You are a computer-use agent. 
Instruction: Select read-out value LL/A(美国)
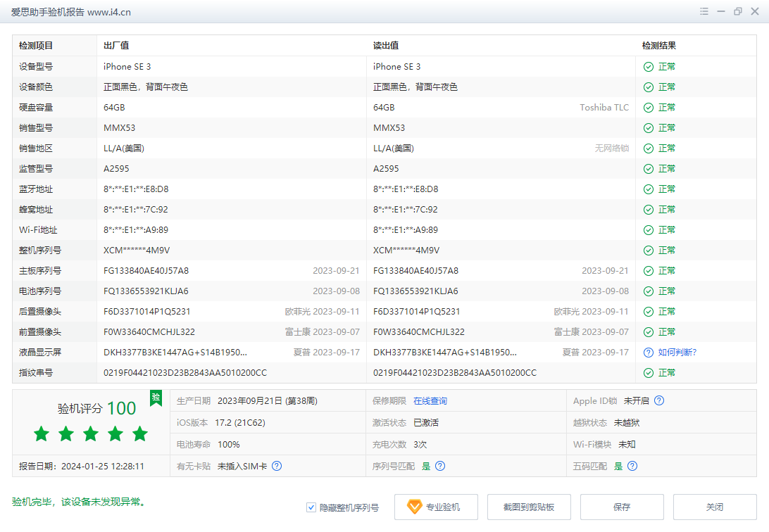pos(394,148)
